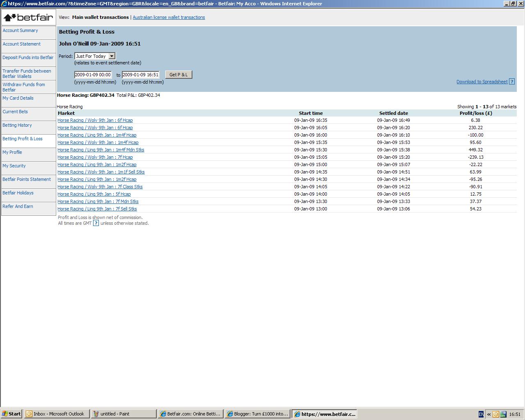This screenshot has width=525, height=420.
Task: Open Account Summary in sidebar
Action: click(x=20, y=30)
